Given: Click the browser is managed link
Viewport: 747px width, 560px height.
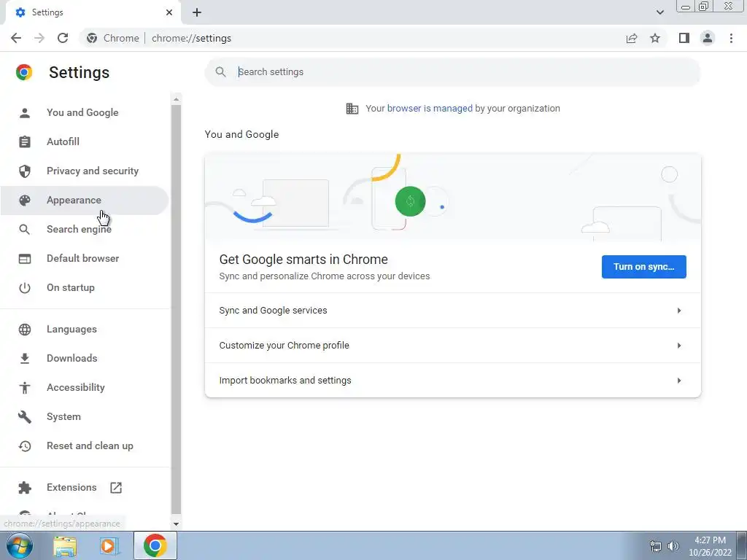Looking at the screenshot, I should 430,109.
